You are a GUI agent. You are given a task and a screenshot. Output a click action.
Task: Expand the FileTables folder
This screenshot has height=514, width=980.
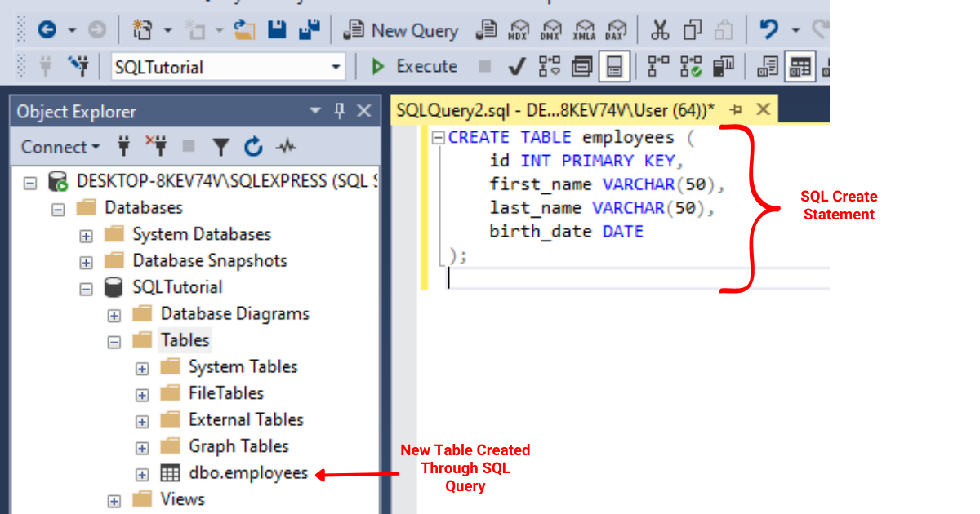(x=142, y=394)
